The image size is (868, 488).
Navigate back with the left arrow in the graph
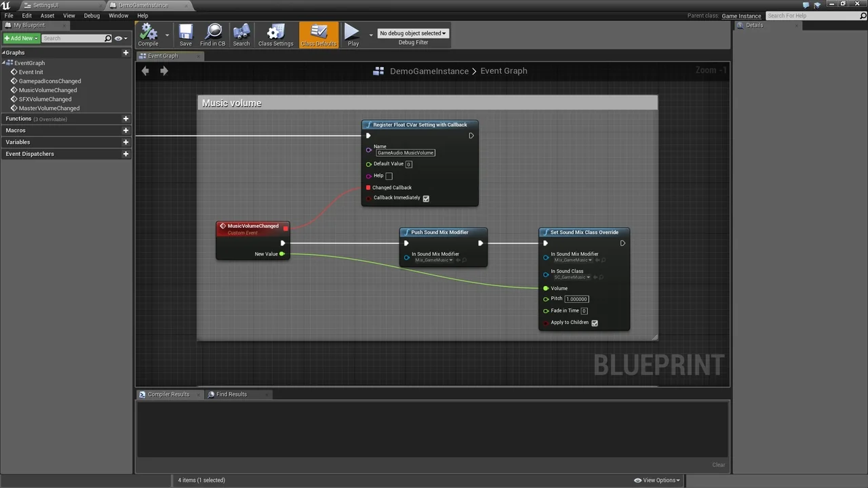[145, 70]
